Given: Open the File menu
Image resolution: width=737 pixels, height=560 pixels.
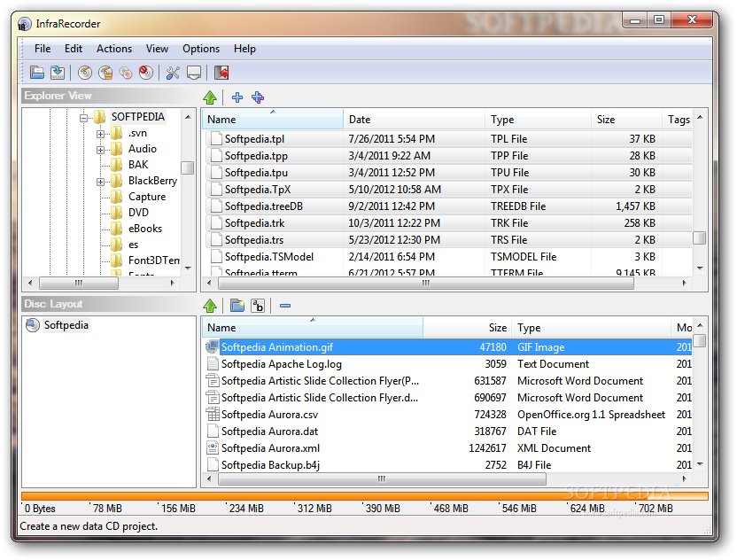Looking at the screenshot, I should click(x=43, y=49).
